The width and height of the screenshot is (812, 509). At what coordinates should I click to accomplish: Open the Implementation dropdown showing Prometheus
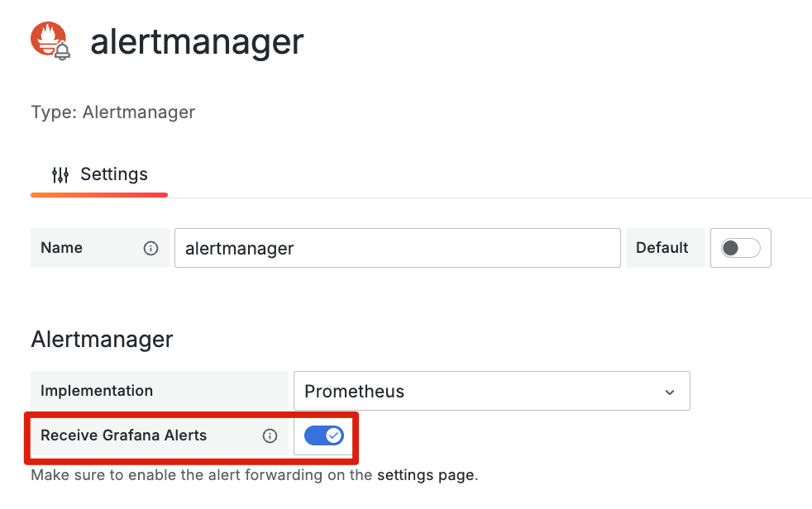491,391
